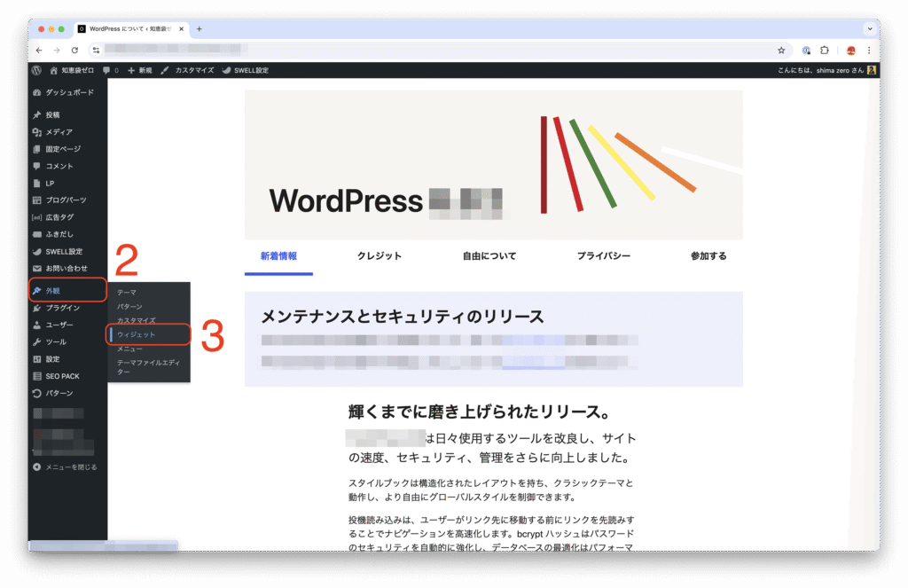Open the WordPress logo menu in admin bar
The height and width of the screenshot is (588, 908).
click(x=36, y=70)
